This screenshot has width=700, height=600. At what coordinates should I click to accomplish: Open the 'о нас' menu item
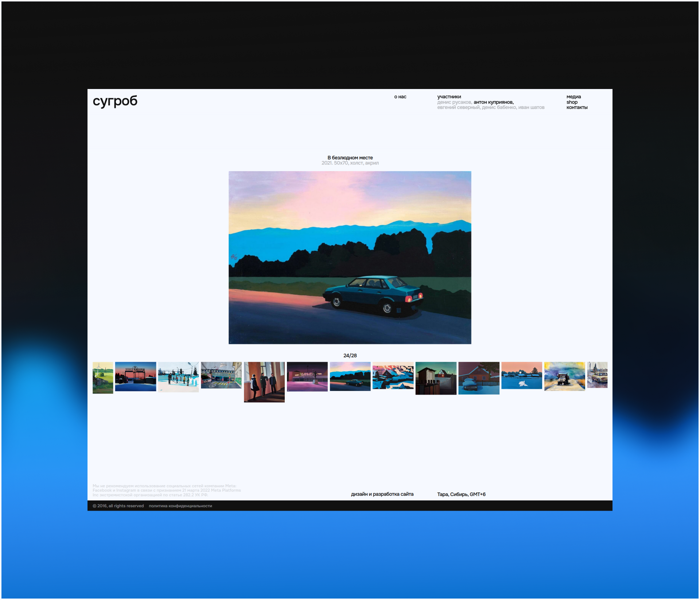coord(400,97)
